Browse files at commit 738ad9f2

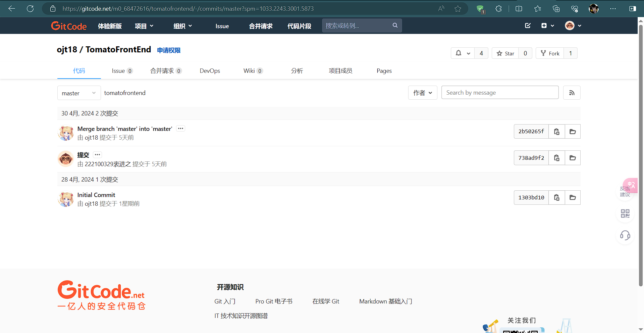[573, 158]
